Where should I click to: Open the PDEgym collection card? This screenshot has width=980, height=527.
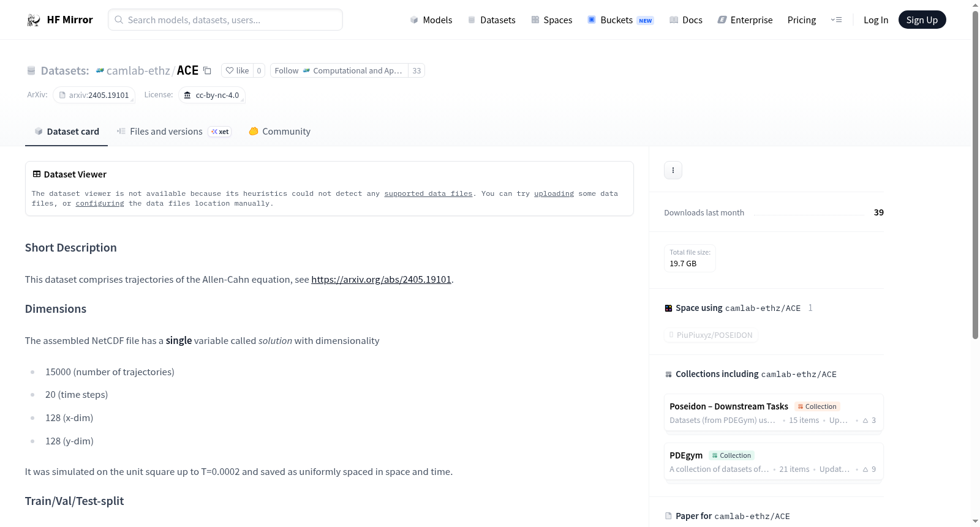coord(774,462)
